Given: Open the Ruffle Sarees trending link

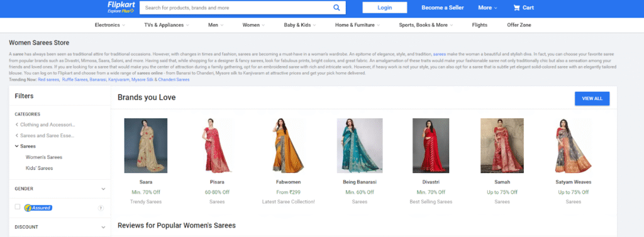Looking at the screenshot, I should tap(75, 80).
